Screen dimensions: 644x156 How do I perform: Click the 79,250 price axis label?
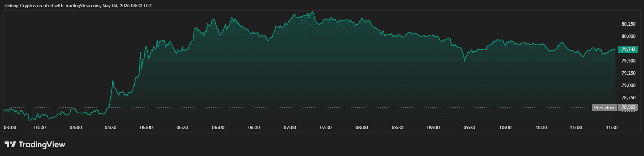(x=628, y=73)
